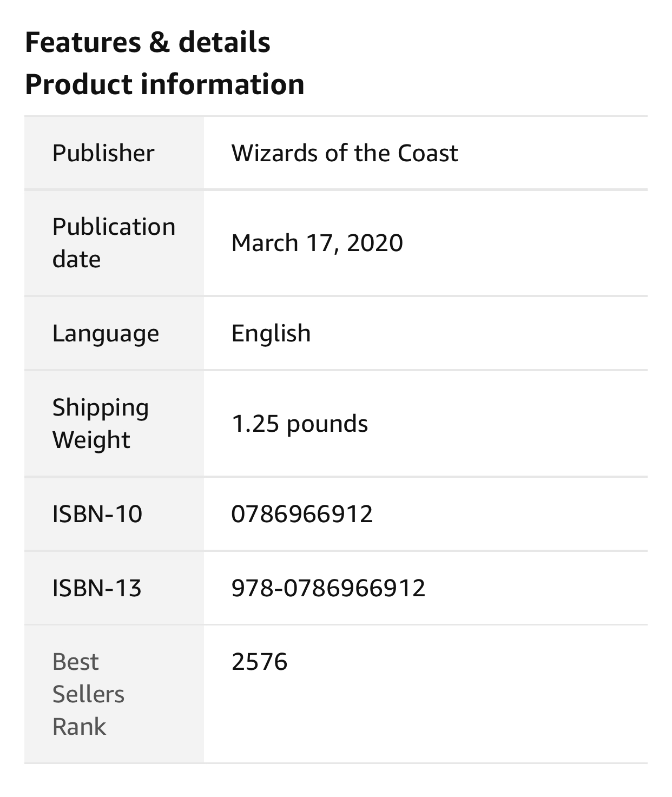Click the March 17, 2020 value

317,242
